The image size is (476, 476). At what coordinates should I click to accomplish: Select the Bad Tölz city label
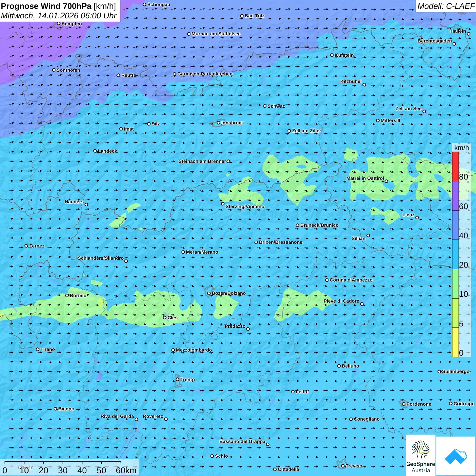254,16
